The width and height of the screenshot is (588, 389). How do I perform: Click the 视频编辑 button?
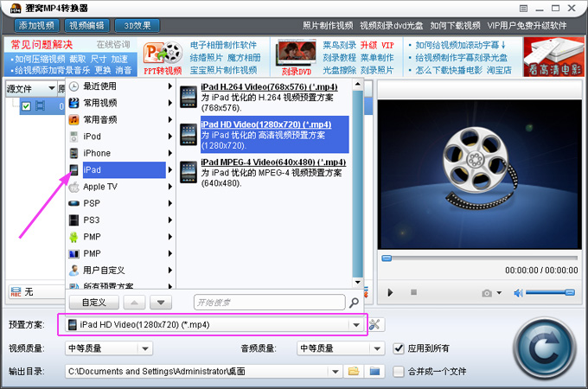pyautogui.click(x=87, y=25)
